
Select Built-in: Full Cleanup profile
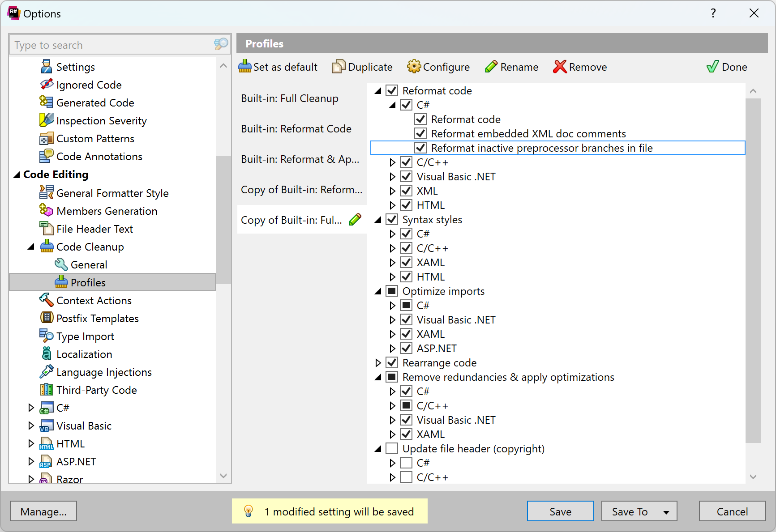coord(289,98)
